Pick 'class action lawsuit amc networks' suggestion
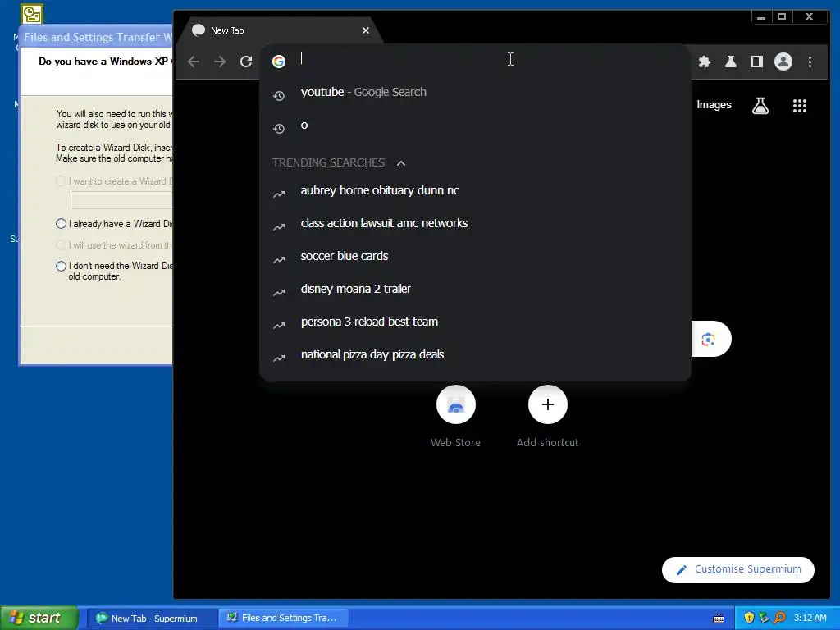This screenshot has height=630, width=840. [475, 223]
